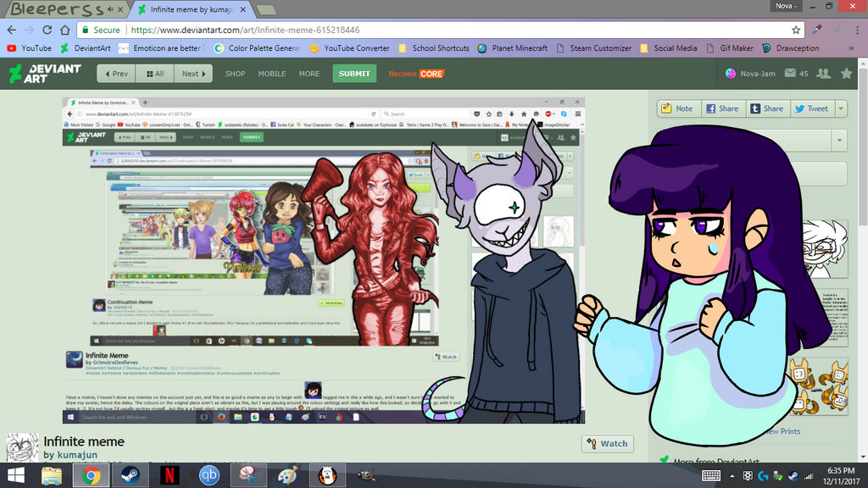This screenshot has width=868, height=488.
Task: Click the DeviantArt logo in the header
Action: [46, 74]
